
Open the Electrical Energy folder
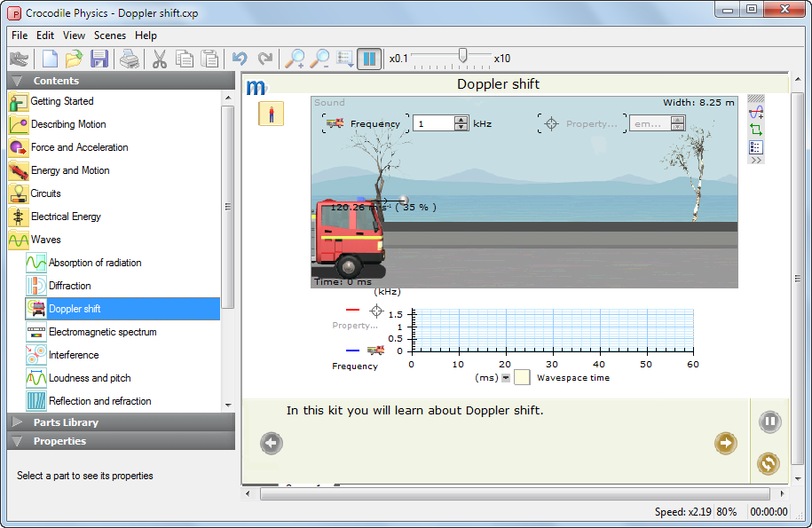(66, 217)
